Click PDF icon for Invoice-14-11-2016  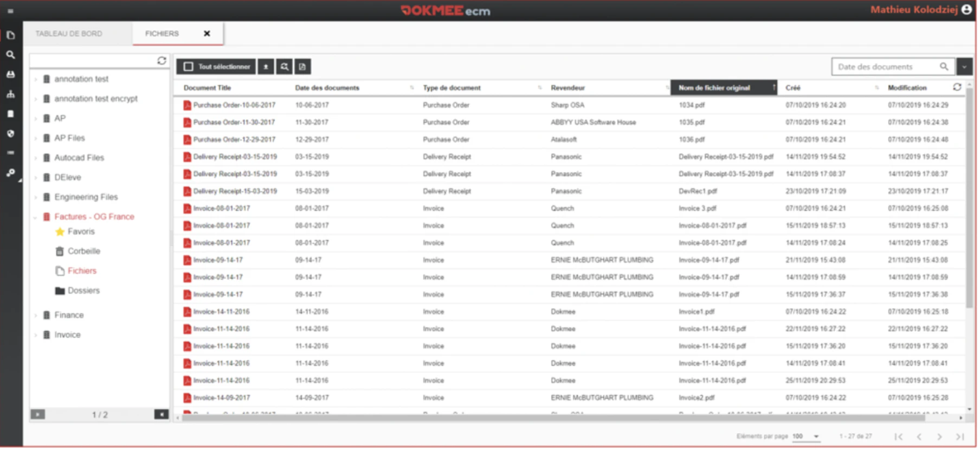point(187,312)
